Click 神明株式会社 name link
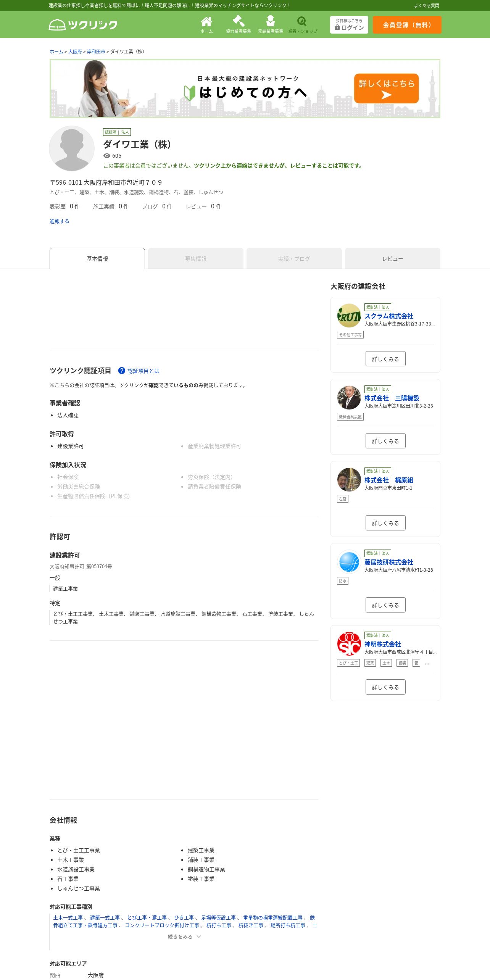Screen dimensions: 490x980 pyautogui.click(x=383, y=644)
